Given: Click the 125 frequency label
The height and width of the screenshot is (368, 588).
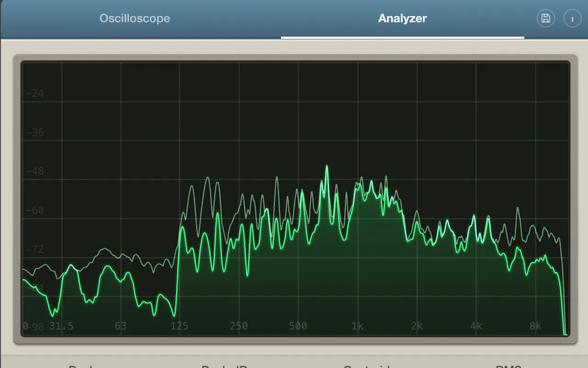Looking at the screenshot, I should 180,326.
